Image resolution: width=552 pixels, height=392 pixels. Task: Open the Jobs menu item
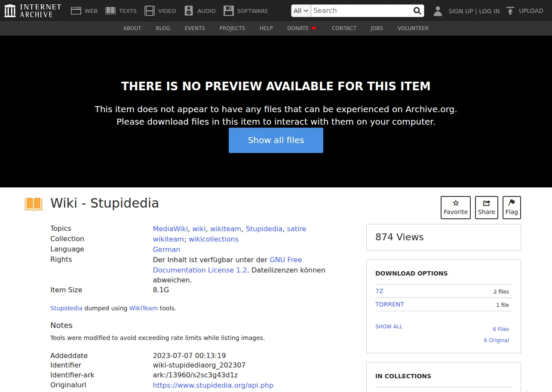[377, 28]
